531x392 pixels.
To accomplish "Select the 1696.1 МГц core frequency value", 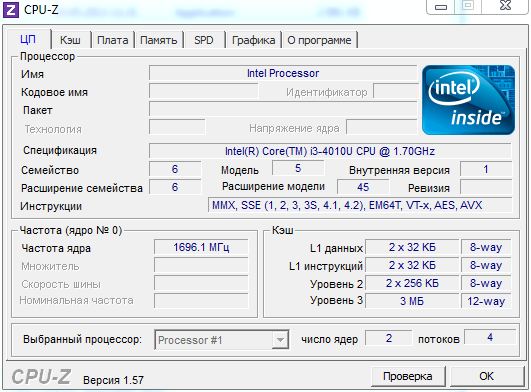I will tap(201, 247).
